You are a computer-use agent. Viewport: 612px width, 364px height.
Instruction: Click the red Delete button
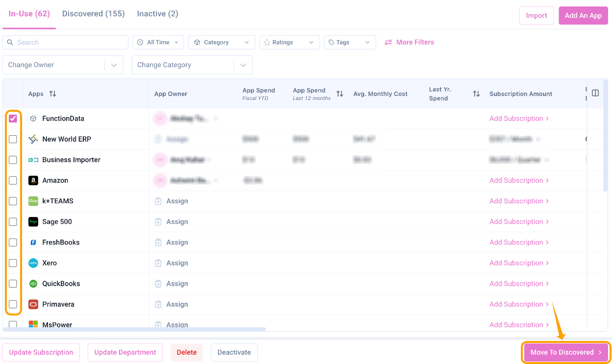[x=187, y=352]
